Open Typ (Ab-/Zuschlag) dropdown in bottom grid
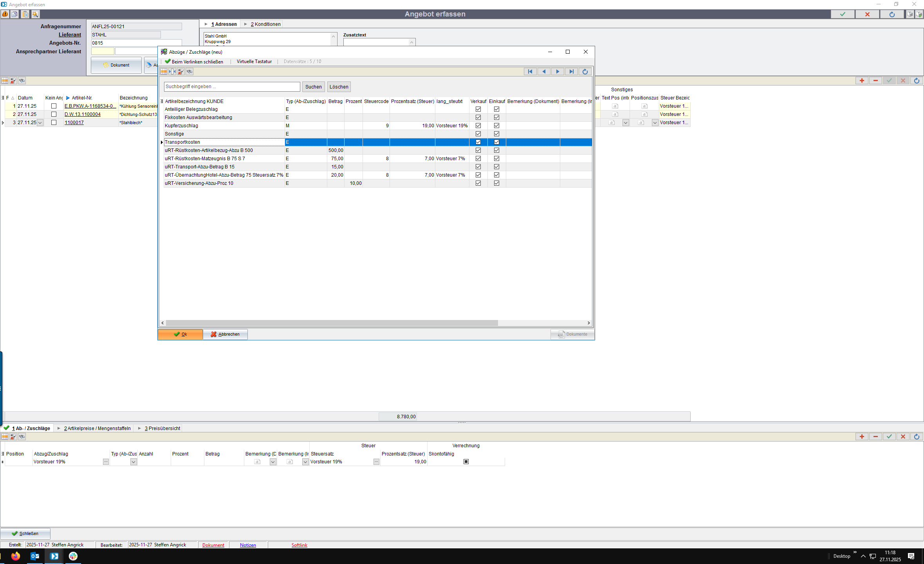This screenshot has width=924, height=564. click(x=134, y=462)
